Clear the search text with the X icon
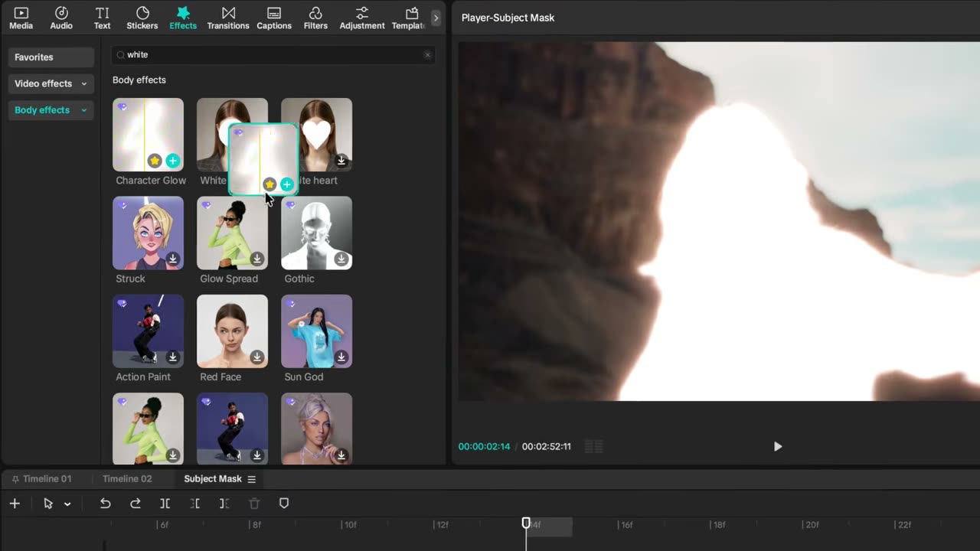Screen dimensions: 980x551 pos(427,55)
